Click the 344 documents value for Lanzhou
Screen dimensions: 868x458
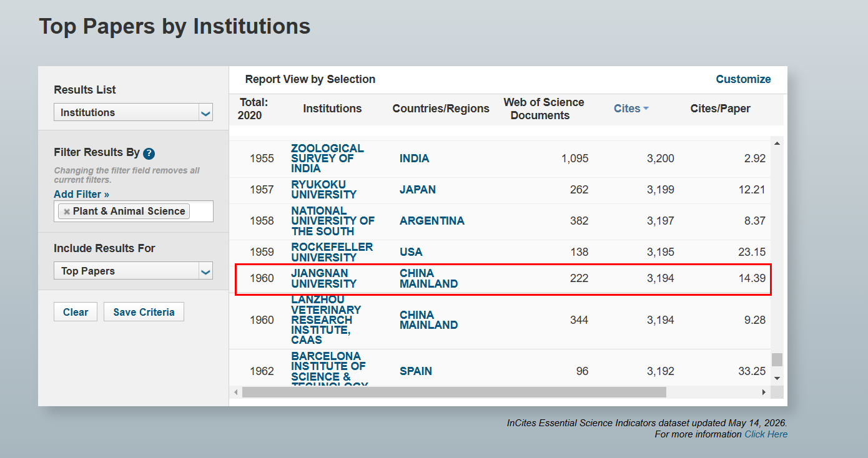579,320
